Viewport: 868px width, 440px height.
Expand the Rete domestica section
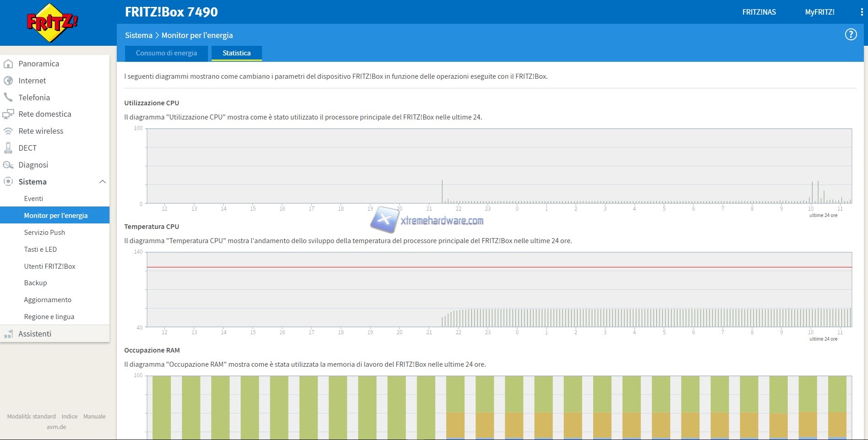(x=44, y=114)
